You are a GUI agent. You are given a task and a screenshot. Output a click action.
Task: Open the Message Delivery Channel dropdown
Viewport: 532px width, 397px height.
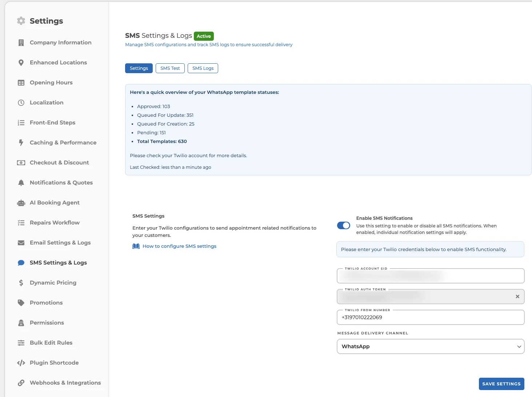click(431, 346)
